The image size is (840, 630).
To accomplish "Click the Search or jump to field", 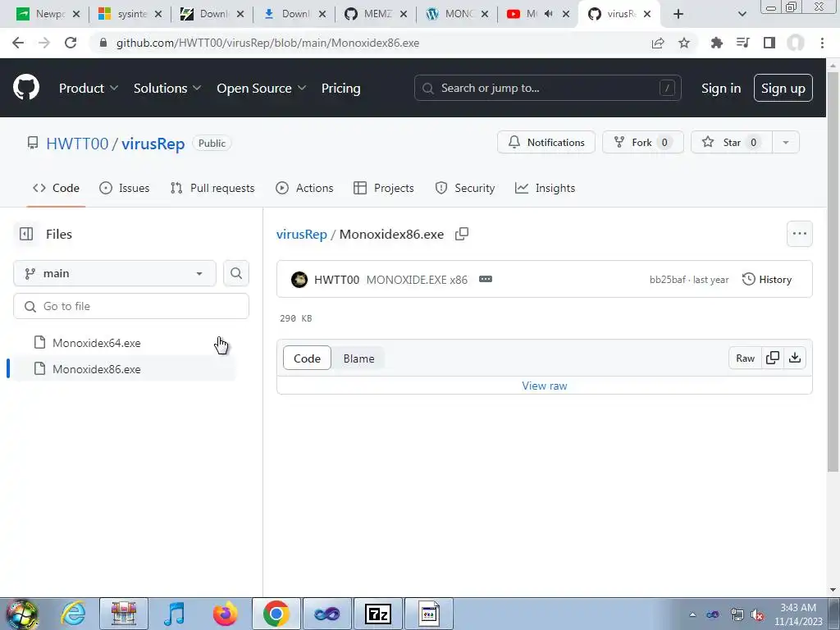I will (547, 88).
